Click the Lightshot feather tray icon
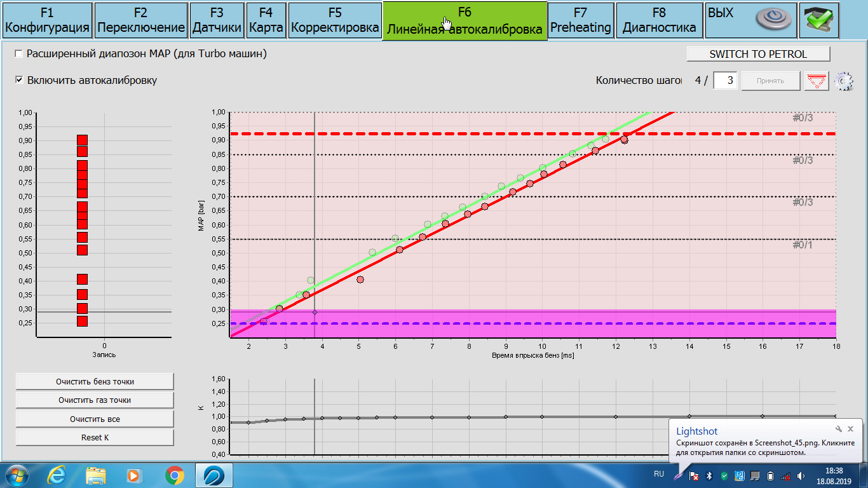868x488 pixels. (x=679, y=475)
